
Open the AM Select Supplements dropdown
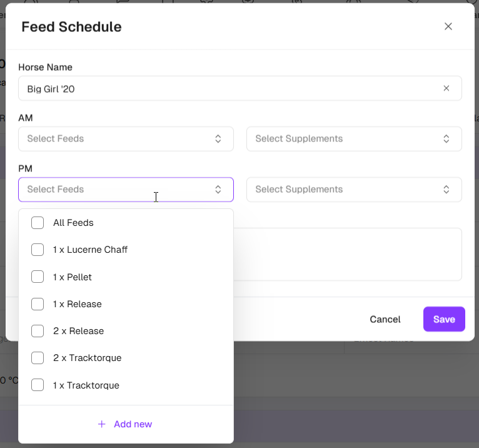point(347,139)
